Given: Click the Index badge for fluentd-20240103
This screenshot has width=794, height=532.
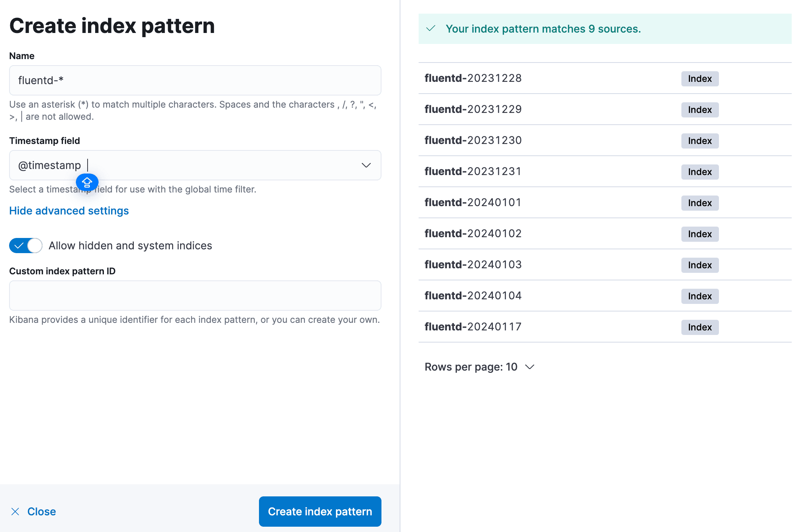Looking at the screenshot, I should [x=700, y=265].
